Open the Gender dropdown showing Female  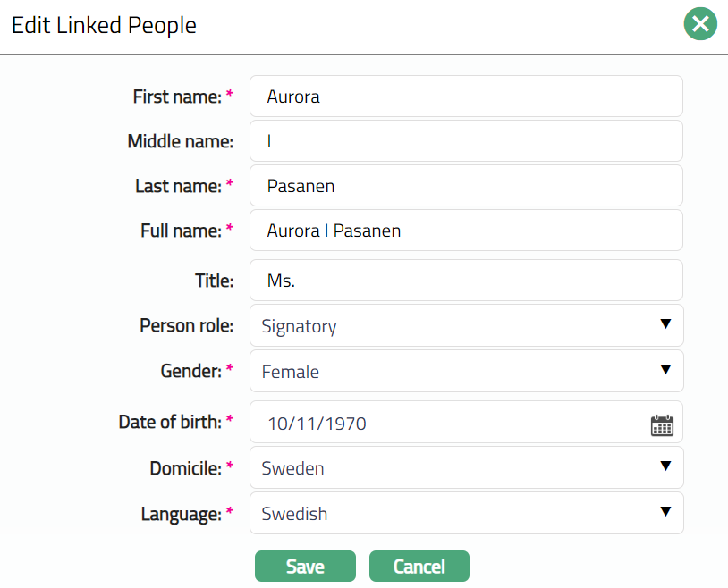465,371
